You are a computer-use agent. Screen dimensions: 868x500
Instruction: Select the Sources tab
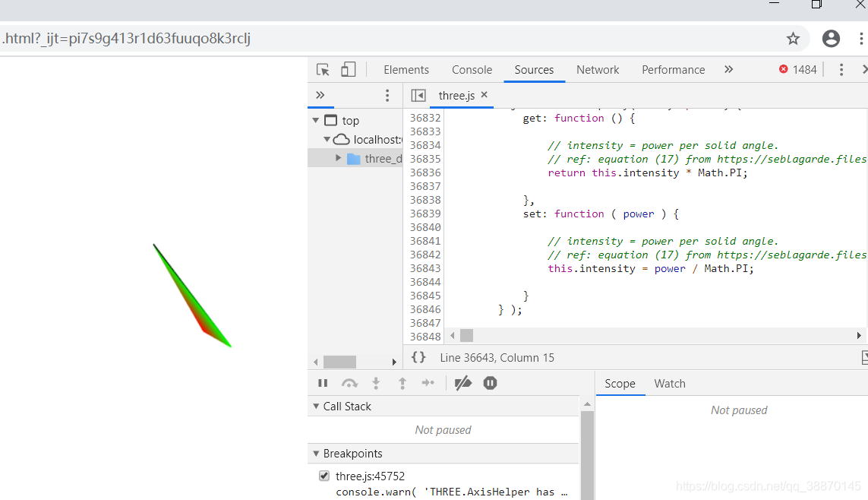[534, 70]
